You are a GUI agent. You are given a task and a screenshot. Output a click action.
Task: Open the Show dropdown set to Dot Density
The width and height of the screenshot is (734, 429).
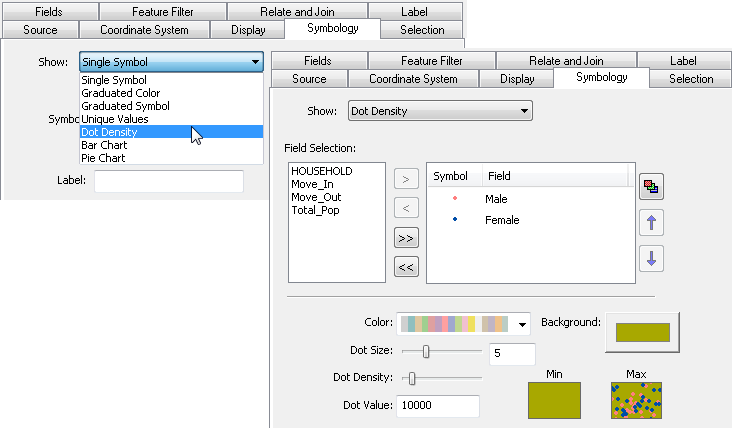point(440,111)
